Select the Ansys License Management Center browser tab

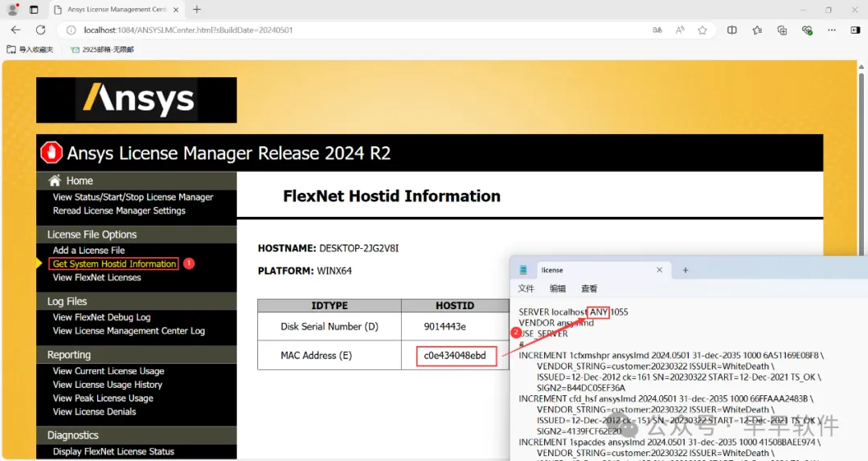[x=117, y=10]
